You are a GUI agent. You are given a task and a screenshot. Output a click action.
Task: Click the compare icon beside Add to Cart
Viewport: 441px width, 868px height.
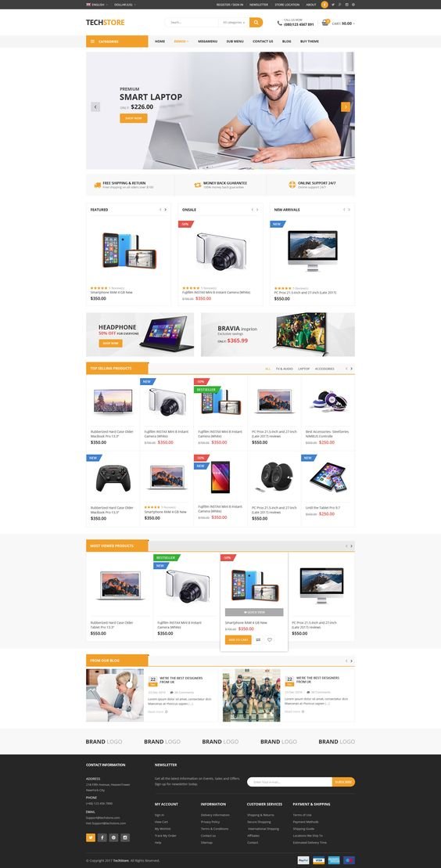point(258,640)
